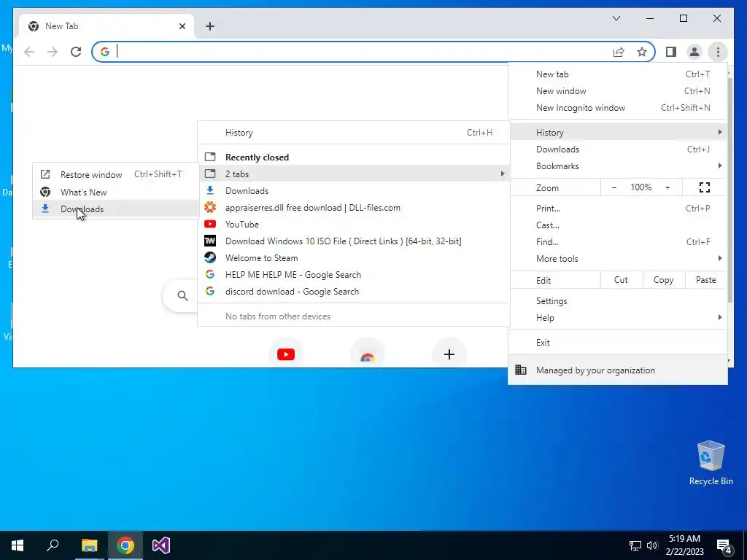Image resolution: width=747 pixels, height=560 pixels.
Task: Open Windows Start menu
Action: pos(18,545)
